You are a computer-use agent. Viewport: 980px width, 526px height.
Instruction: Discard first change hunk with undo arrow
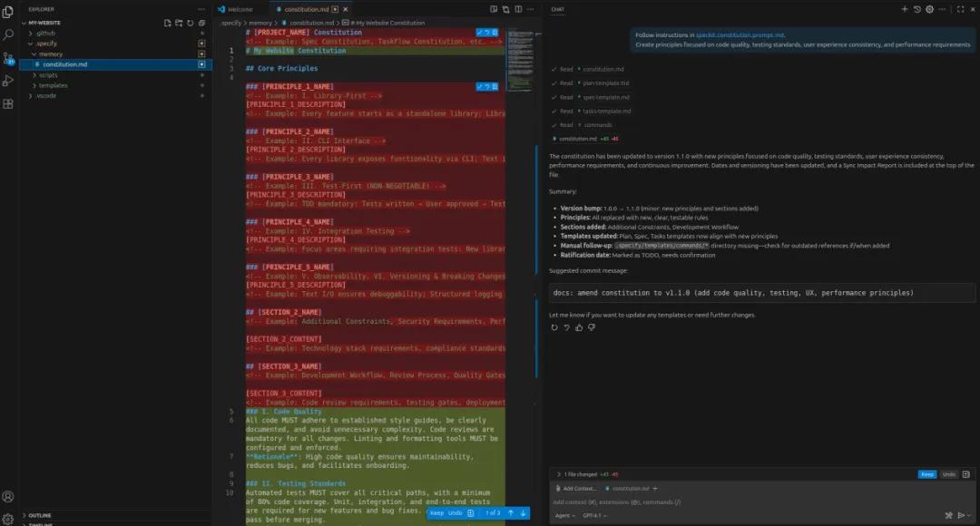click(x=487, y=33)
